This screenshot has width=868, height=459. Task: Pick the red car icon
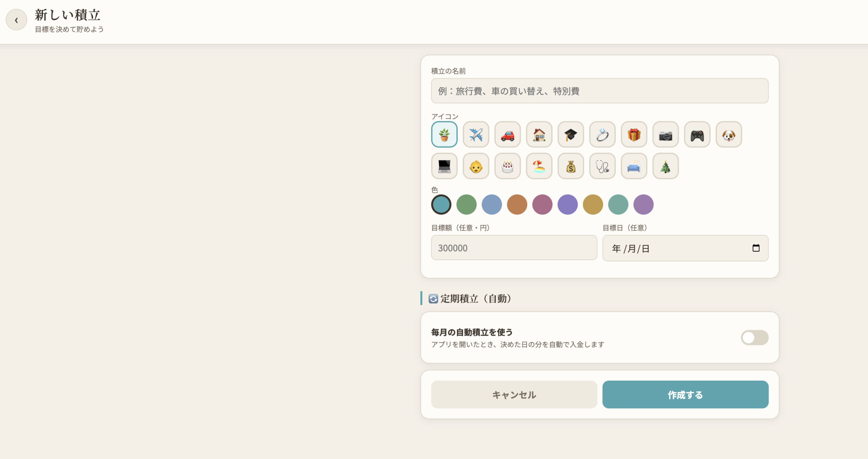(508, 135)
